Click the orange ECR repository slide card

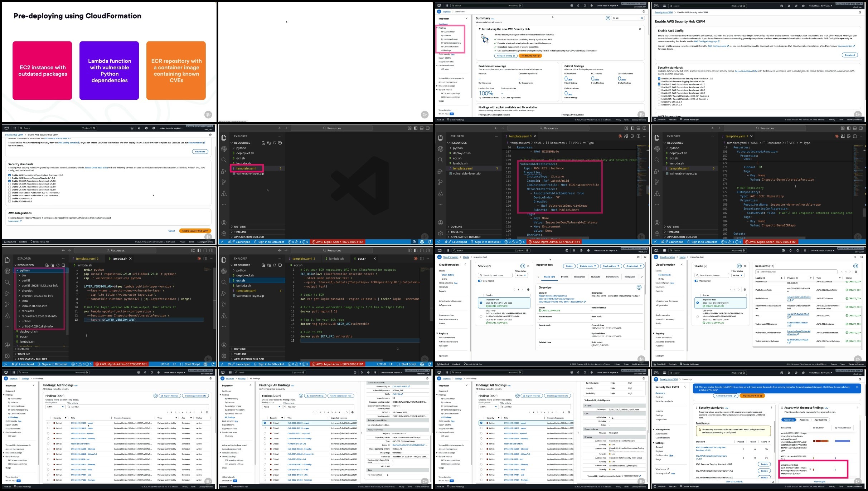coord(176,70)
